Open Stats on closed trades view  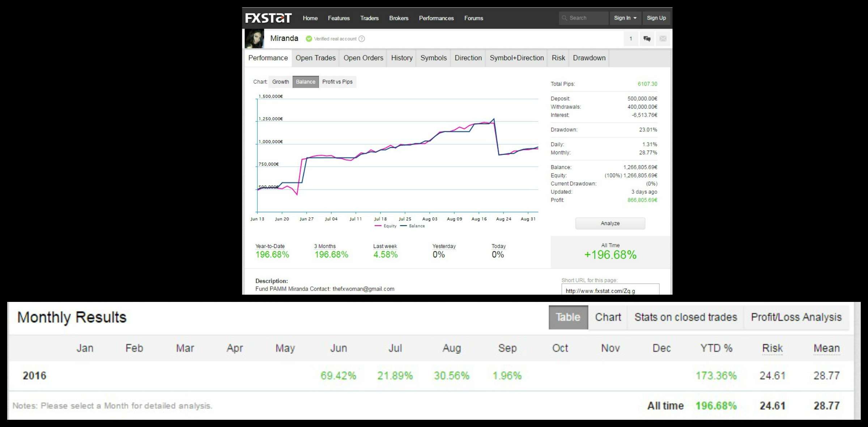click(x=685, y=317)
